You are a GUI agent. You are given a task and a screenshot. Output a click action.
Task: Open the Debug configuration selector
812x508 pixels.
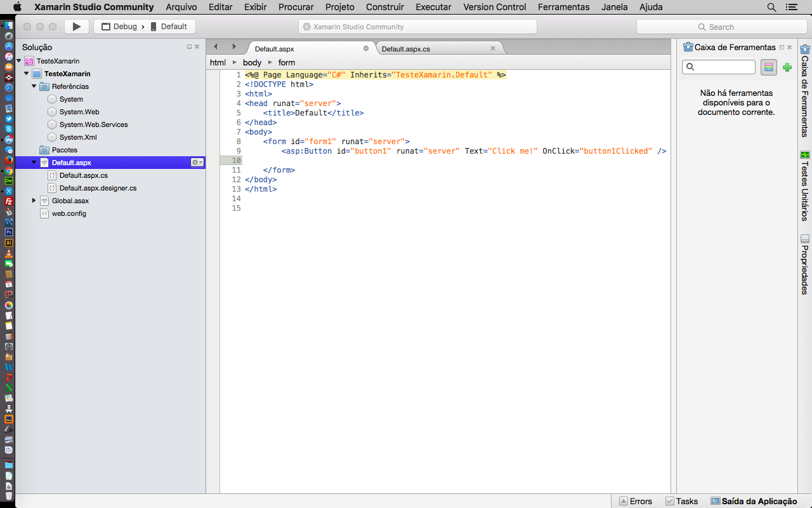click(119, 27)
